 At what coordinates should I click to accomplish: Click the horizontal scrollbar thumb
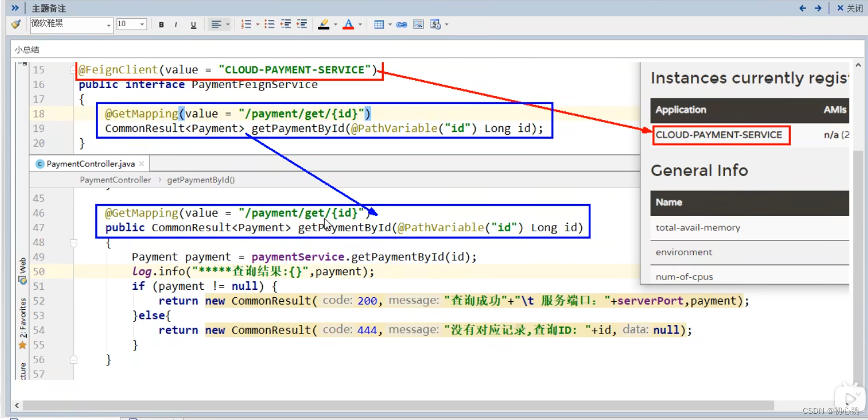coord(399,406)
